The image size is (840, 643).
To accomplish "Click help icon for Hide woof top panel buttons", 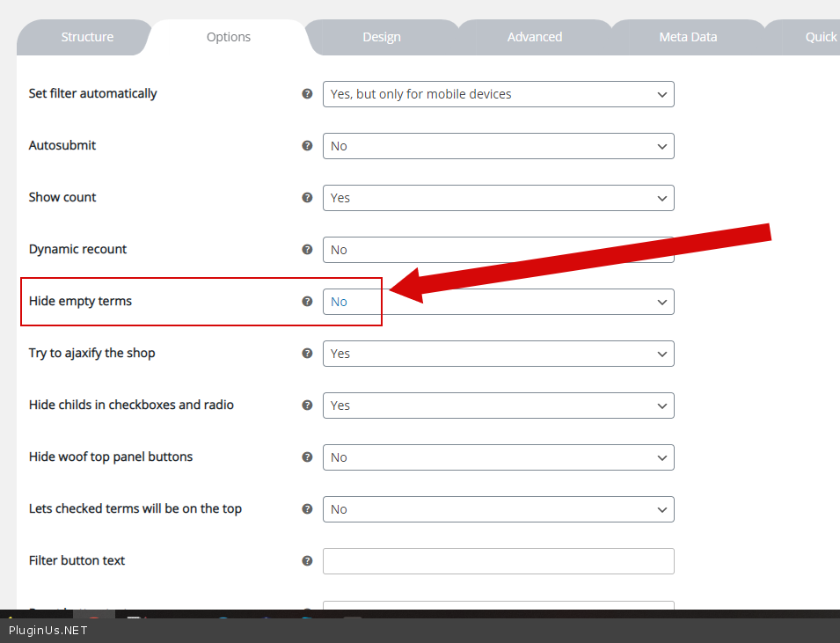I will [307, 457].
